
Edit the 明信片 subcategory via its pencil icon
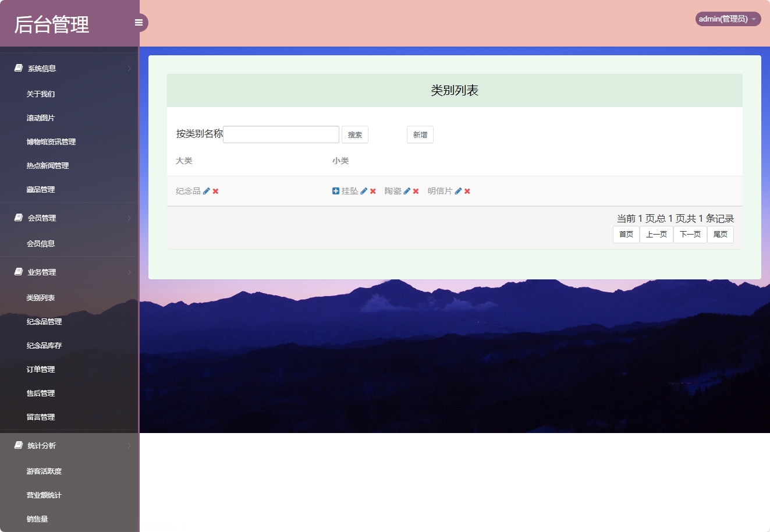click(458, 191)
